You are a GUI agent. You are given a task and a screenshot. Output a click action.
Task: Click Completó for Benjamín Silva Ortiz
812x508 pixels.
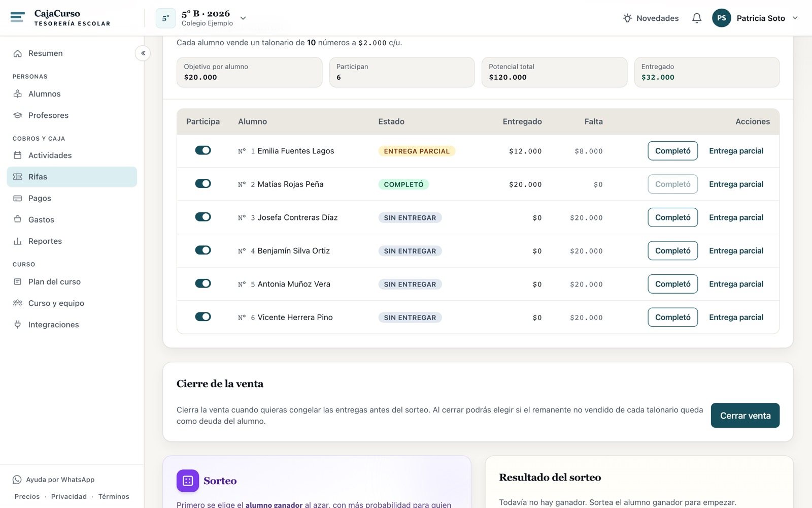[x=672, y=250]
